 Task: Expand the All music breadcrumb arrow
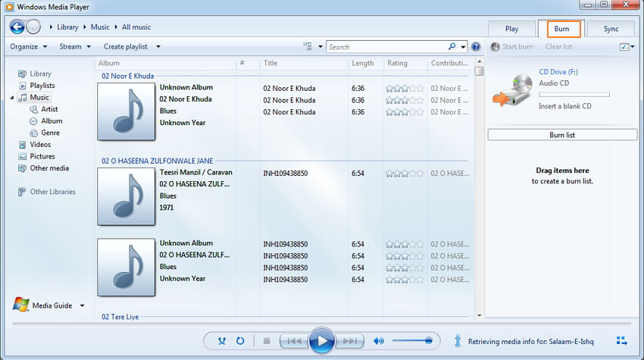116,27
